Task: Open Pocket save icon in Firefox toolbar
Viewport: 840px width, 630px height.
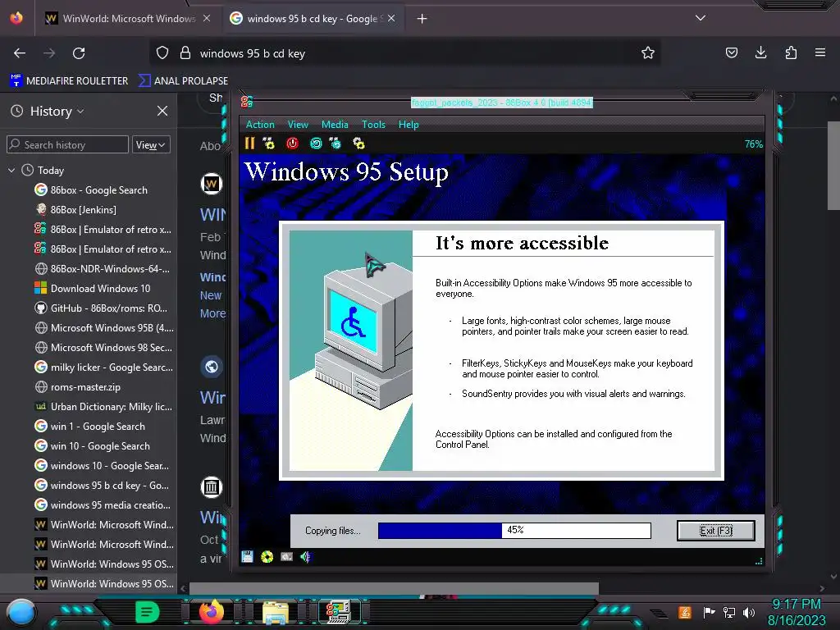Action: (x=731, y=52)
